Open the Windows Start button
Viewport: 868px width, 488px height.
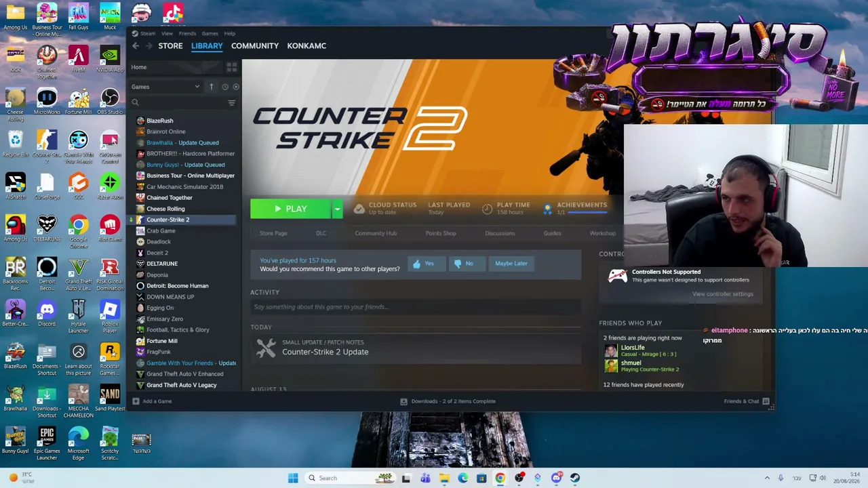[x=293, y=478]
